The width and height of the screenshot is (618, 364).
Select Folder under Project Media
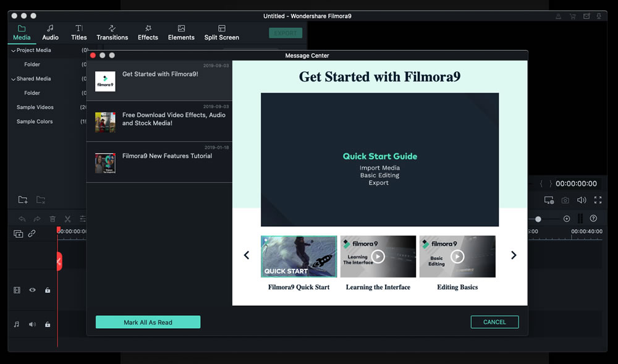pyautogui.click(x=32, y=64)
